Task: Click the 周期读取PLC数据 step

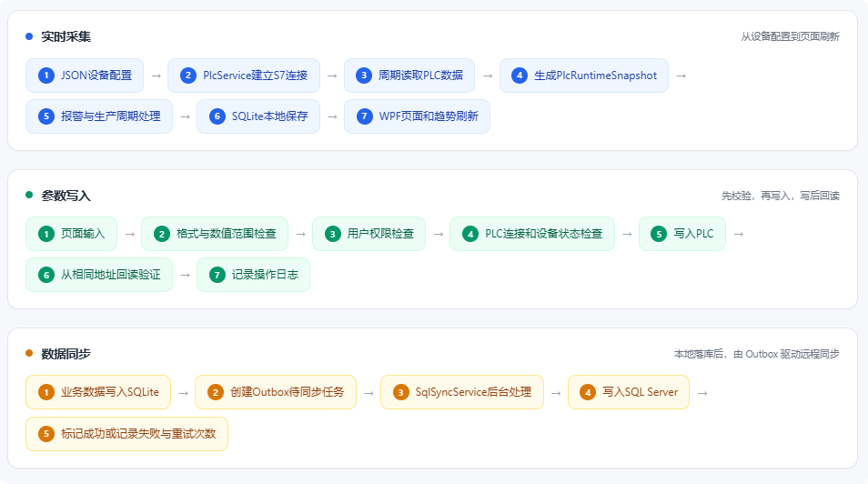Action: point(409,76)
